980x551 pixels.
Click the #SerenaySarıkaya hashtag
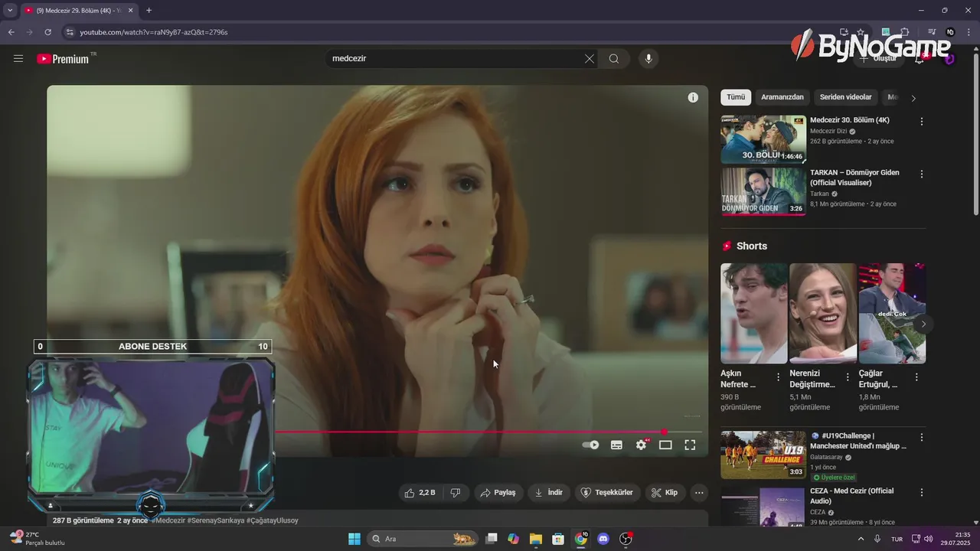pyautogui.click(x=216, y=520)
